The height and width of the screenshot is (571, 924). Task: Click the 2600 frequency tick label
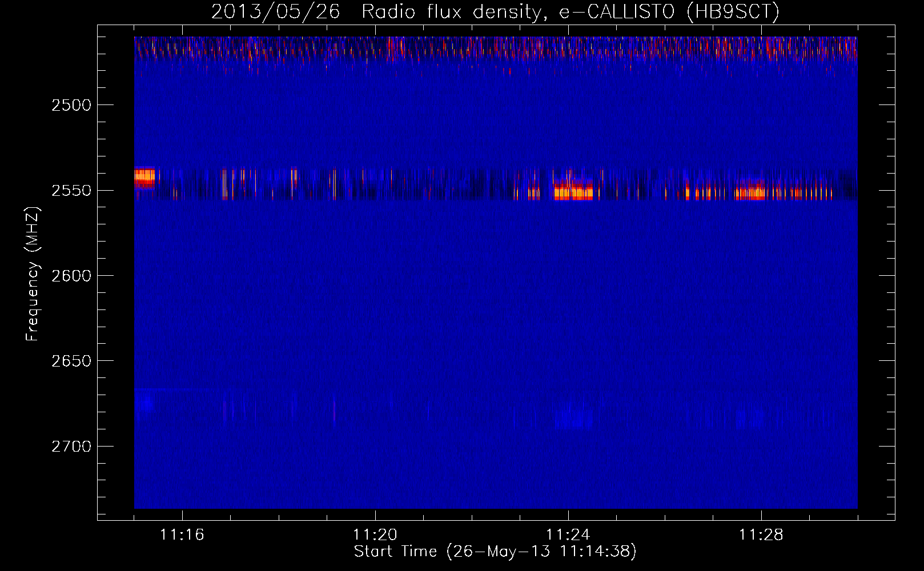point(71,275)
